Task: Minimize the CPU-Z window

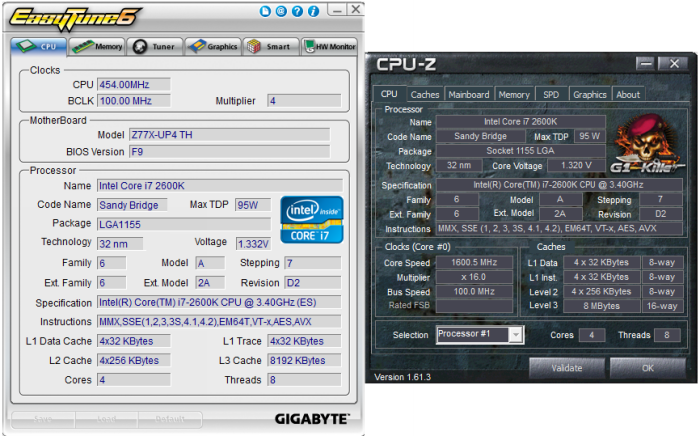Action: (x=645, y=66)
